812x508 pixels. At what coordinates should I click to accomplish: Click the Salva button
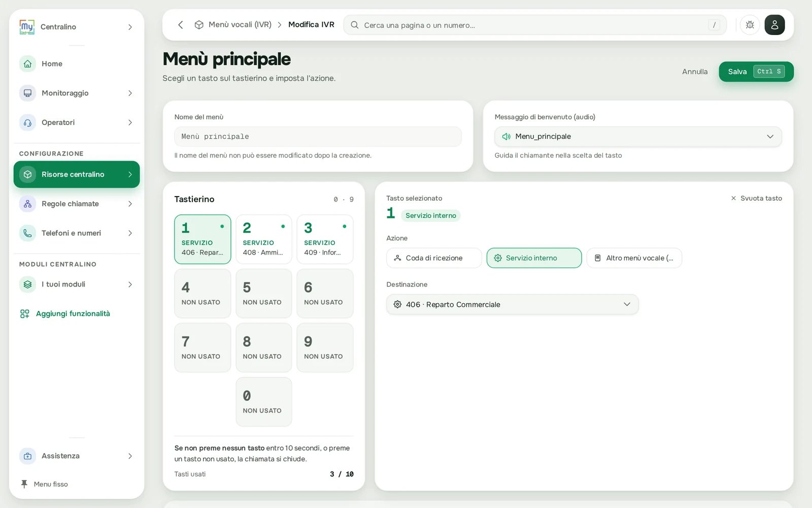click(x=756, y=72)
